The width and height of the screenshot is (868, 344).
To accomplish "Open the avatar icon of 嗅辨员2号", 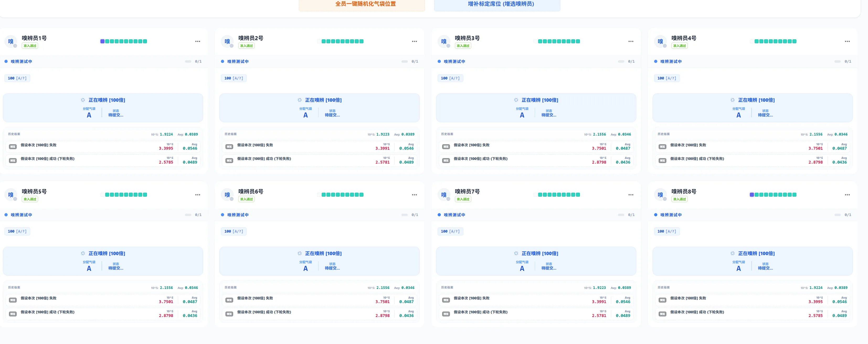I will (227, 41).
